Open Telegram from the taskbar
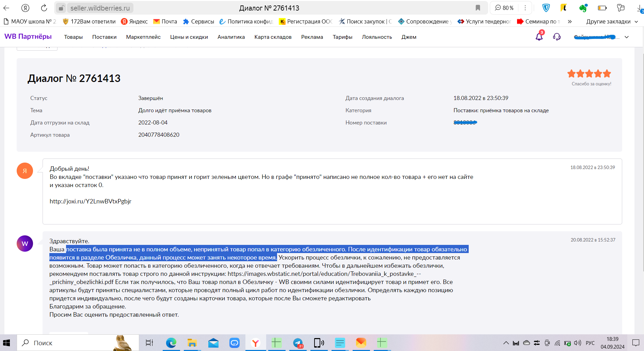 point(298,343)
